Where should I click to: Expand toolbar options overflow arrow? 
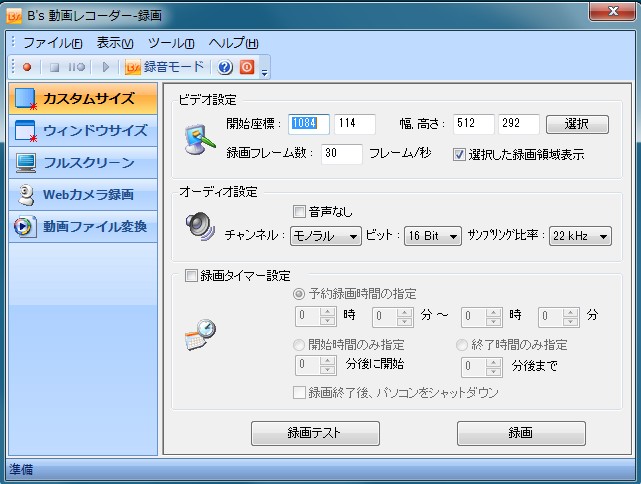point(264,73)
